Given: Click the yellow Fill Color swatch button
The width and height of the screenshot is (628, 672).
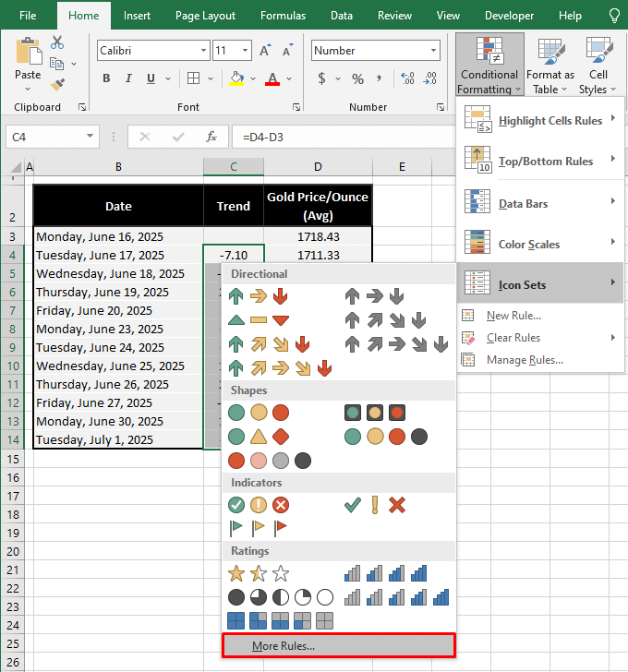Looking at the screenshot, I should (x=236, y=78).
